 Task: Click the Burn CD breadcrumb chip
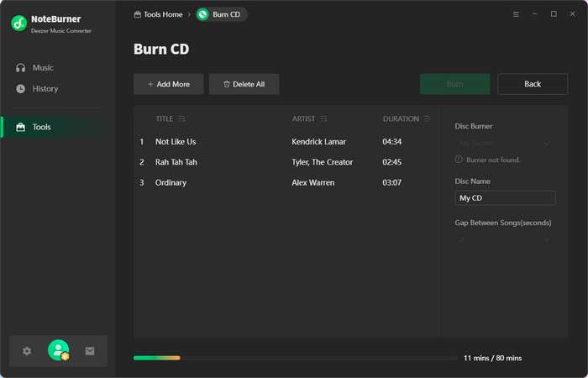222,14
